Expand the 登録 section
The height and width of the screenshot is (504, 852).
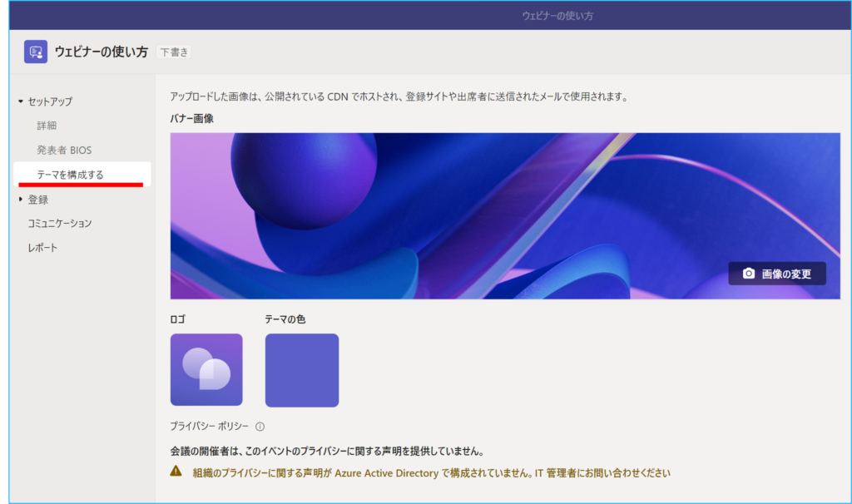(x=21, y=200)
